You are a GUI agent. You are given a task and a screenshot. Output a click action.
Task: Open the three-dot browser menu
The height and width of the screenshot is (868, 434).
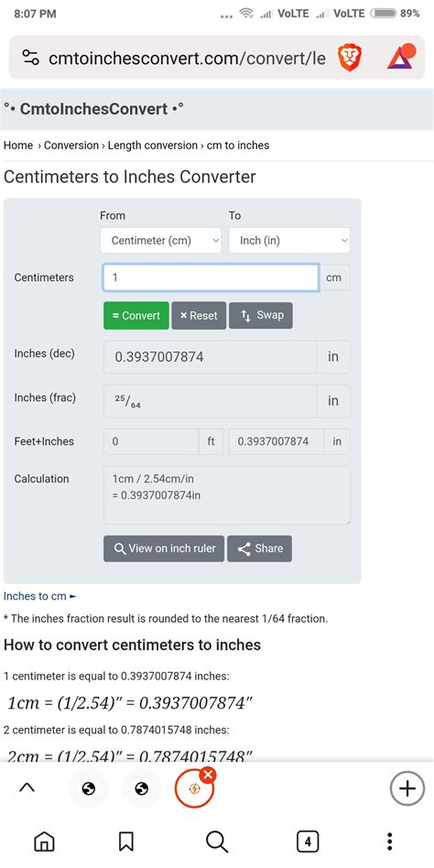coord(390,841)
